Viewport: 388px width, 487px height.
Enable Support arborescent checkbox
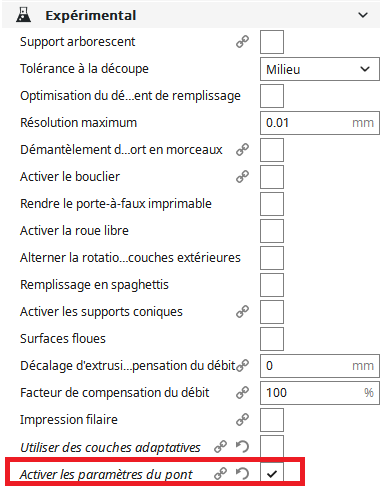click(272, 42)
